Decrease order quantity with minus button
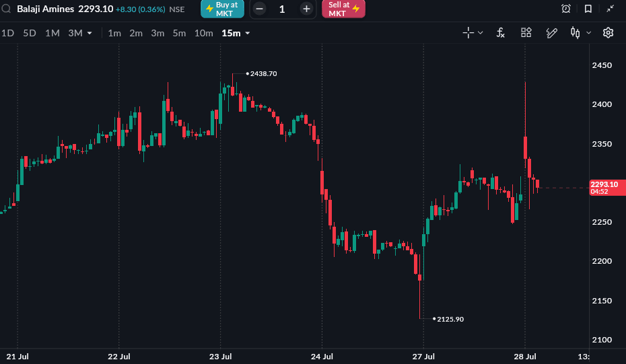The image size is (626, 364). click(x=259, y=9)
